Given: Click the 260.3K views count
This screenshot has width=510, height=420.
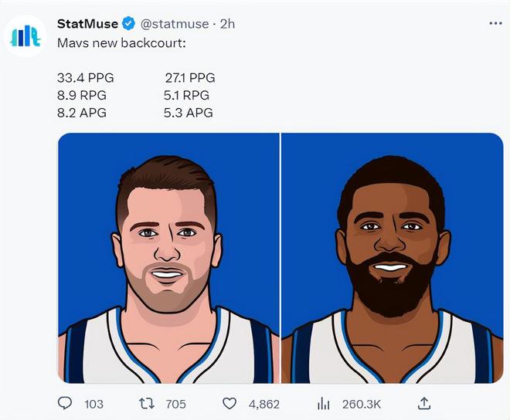Looking at the screenshot, I should 362,404.
